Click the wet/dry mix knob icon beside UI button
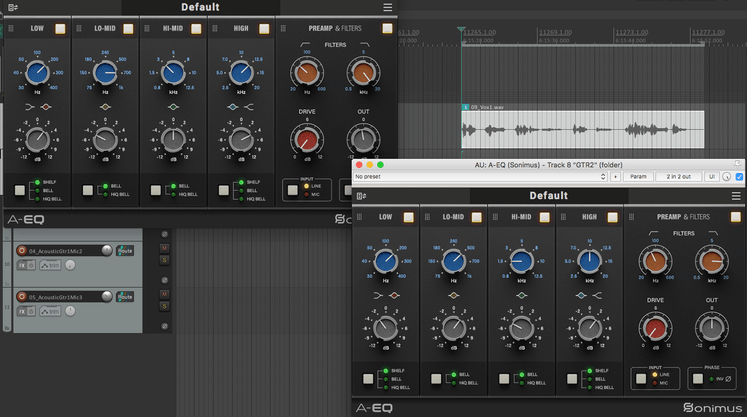Image resolution: width=747 pixels, height=417 pixels. [x=727, y=177]
